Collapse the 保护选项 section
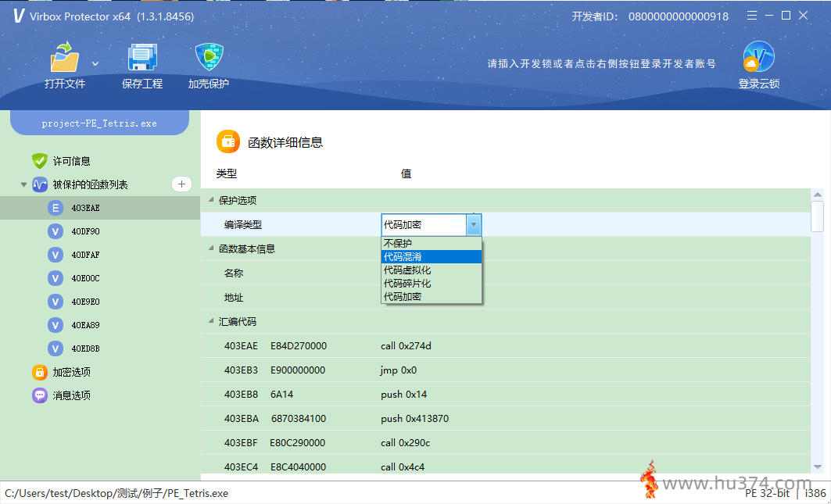The height and width of the screenshot is (504, 831). pyautogui.click(x=211, y=200)
